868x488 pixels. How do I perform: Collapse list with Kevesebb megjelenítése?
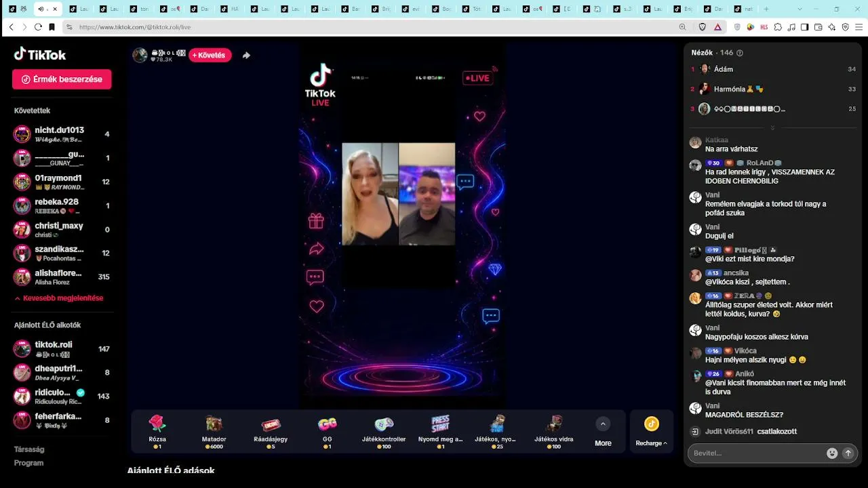58,298
